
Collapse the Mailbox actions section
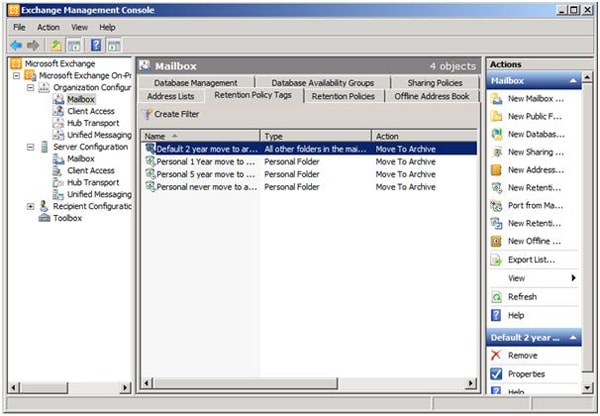point(573,81)
